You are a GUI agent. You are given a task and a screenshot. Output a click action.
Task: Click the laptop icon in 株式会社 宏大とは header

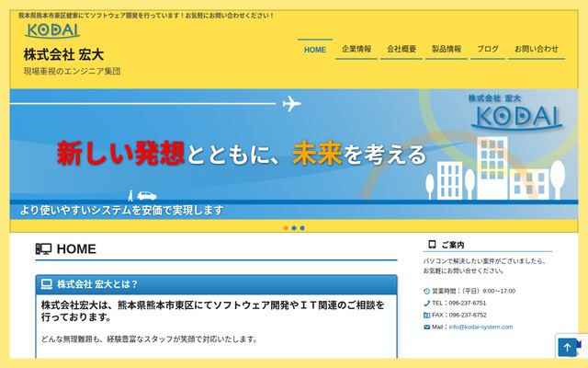(47, 284)
